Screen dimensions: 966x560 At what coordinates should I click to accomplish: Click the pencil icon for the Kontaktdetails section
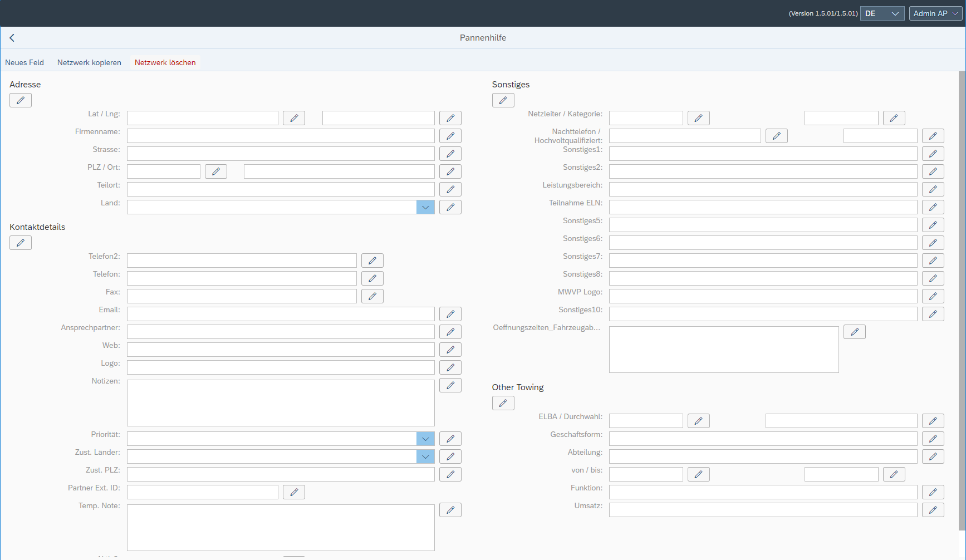[x=20, y=242]
